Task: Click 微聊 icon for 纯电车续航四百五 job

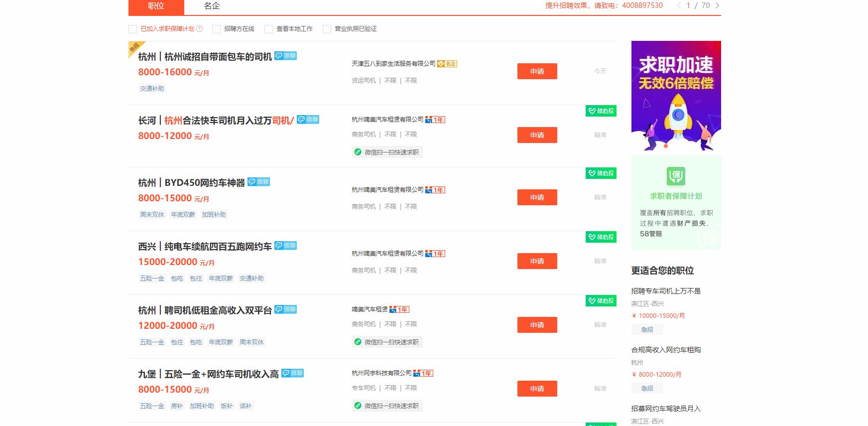Action: pos(286,246)
